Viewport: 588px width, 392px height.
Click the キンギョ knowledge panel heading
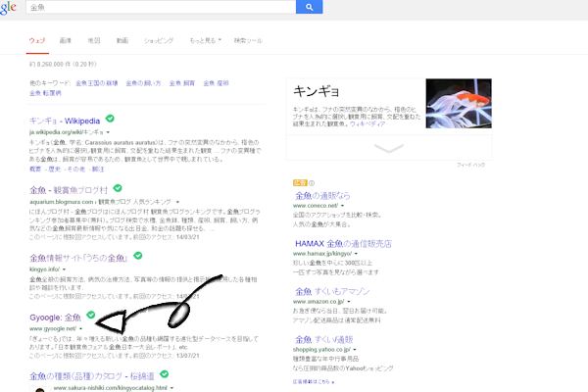click(317, 91)
